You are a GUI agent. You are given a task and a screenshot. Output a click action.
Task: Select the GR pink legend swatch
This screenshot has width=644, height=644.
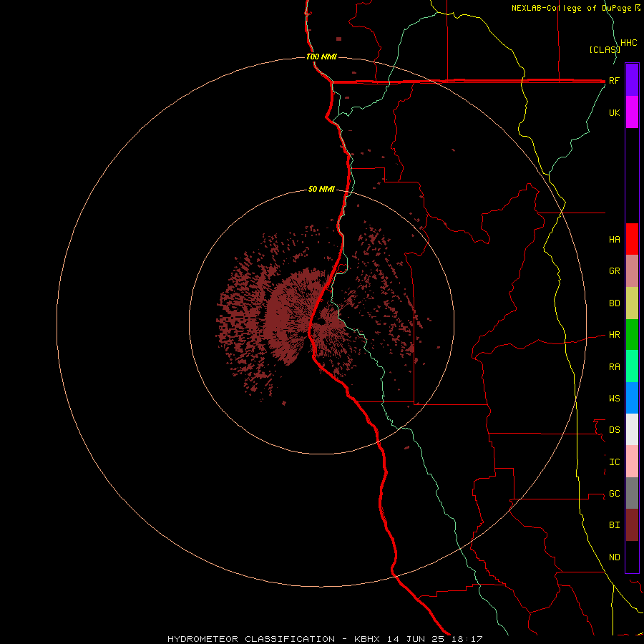[x=632, y=271]
